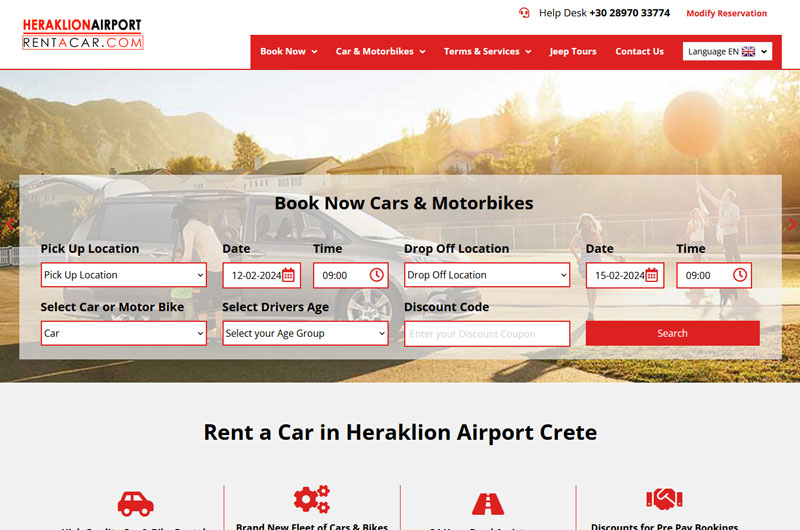Call the Help Desk phone number
Screen dimensions: 800x530
(630, 13)
